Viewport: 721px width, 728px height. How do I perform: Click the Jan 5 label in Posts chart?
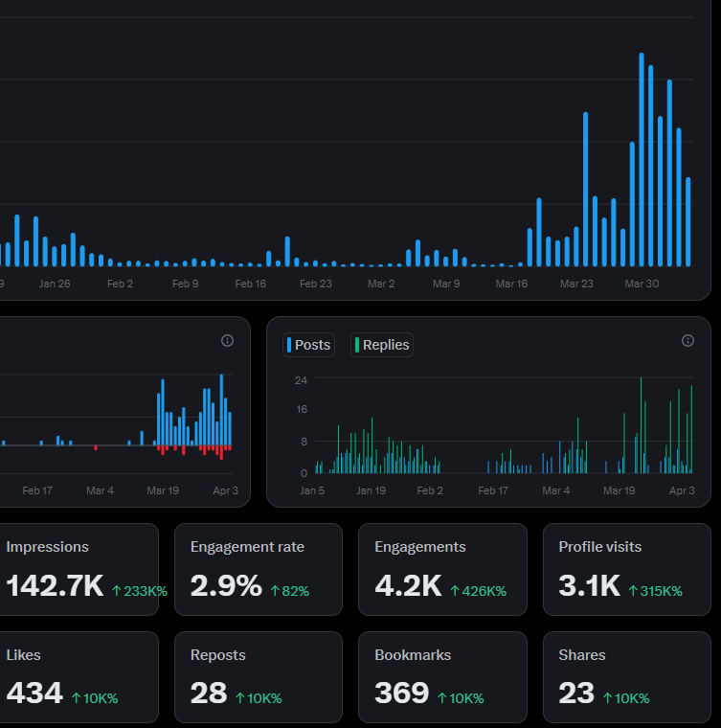312,490
